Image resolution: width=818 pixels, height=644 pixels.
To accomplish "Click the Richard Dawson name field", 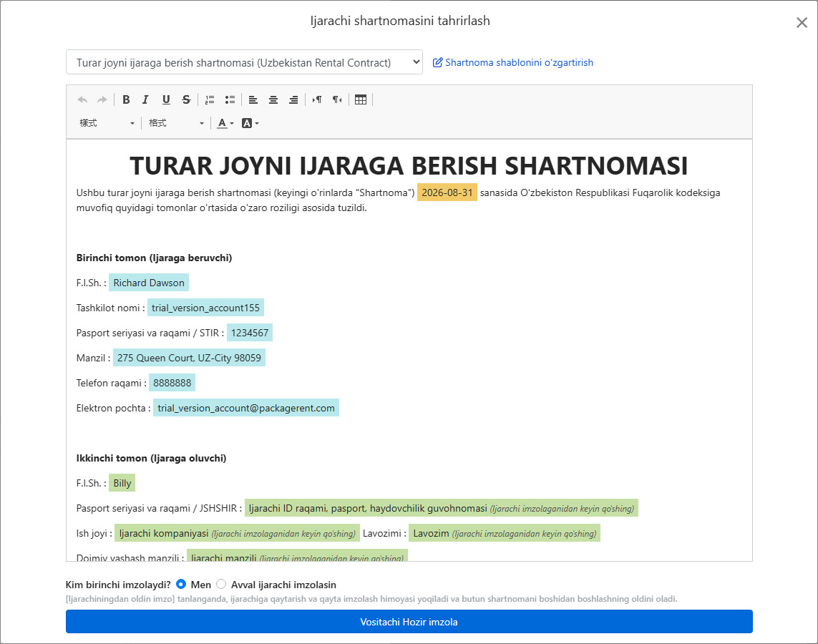I will point(149,283).
